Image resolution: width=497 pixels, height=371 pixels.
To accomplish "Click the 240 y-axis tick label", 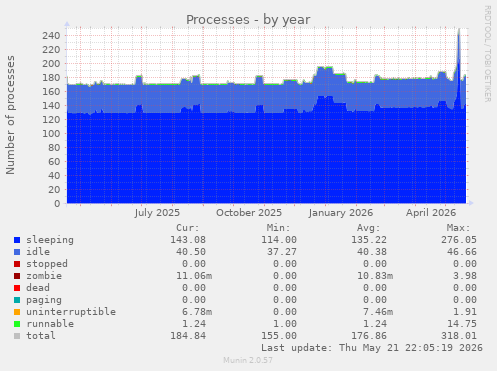I will (x=51, y=35).
